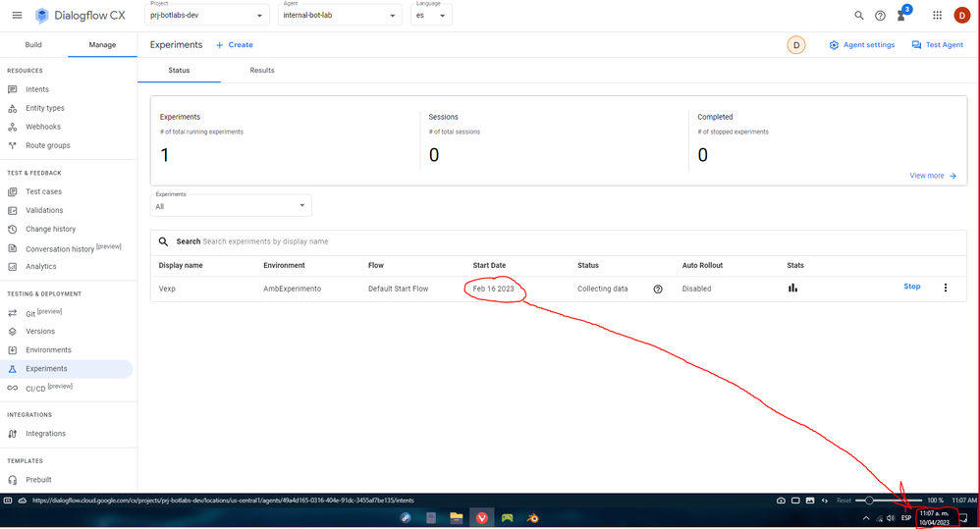Screen dimensions: 980x529
Task: Open File Explorer from the taskbar
Action: (x=457, y=518)
